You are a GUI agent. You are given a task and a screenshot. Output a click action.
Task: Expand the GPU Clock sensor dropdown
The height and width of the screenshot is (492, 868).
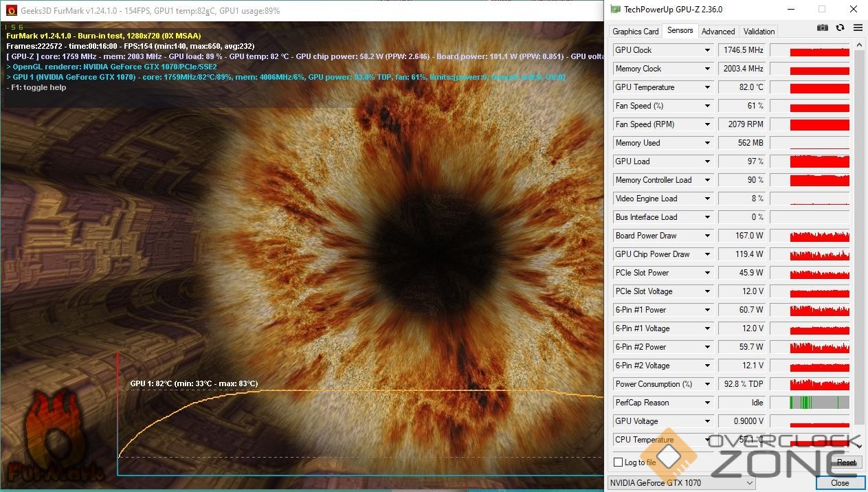pos(707,50)
